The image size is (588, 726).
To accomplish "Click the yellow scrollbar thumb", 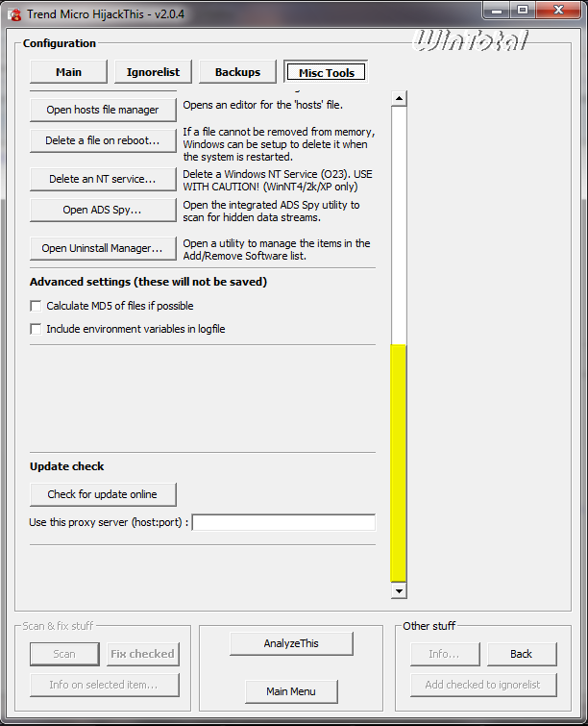I will click(x=399, y=463).
